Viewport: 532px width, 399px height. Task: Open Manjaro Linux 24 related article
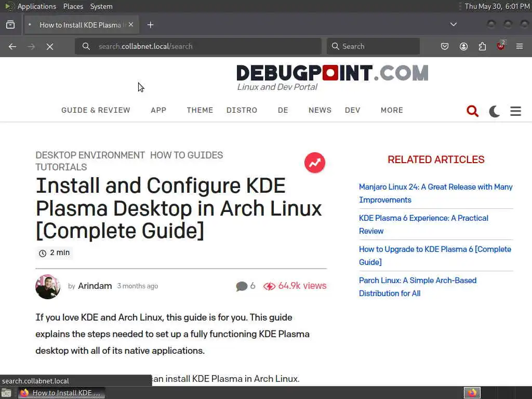point(436,193)
